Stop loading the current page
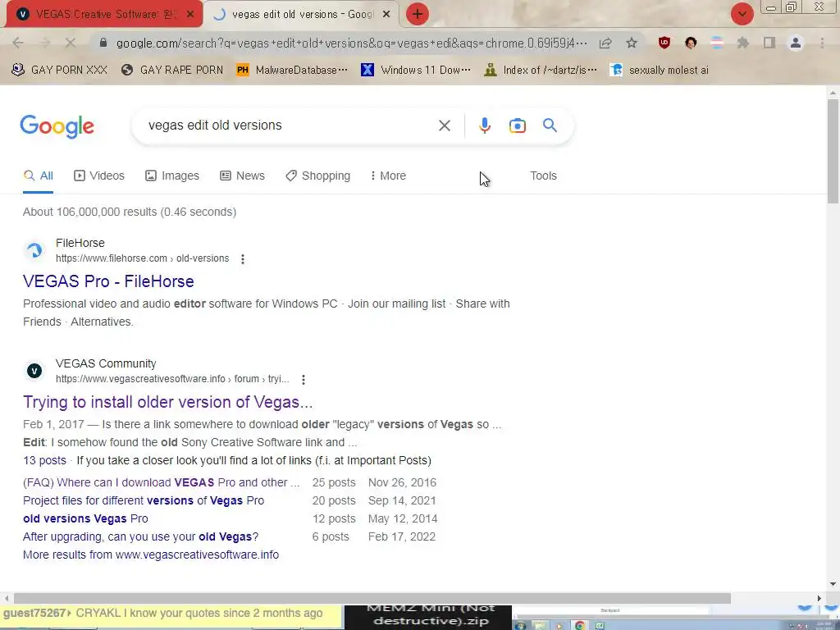The height and width of the screenshot is (630, 840). [x=71, y=43]
